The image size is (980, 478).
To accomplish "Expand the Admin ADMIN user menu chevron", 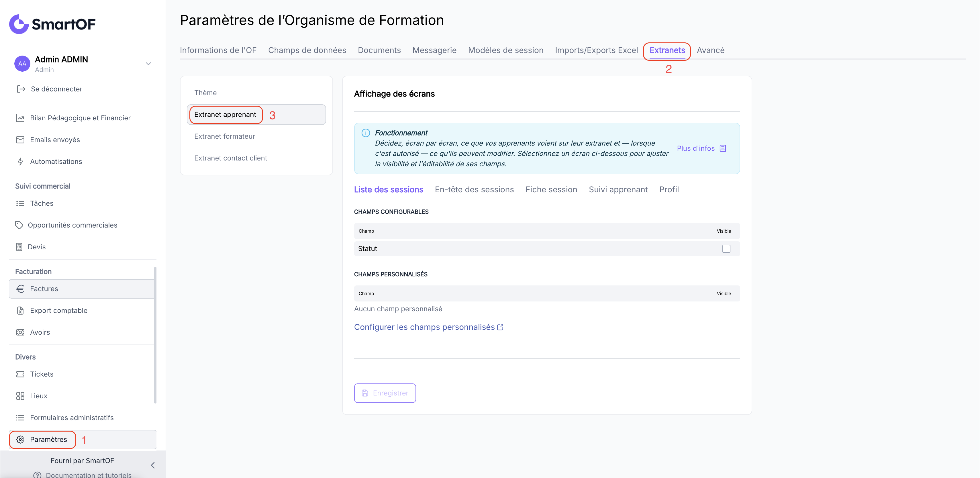I will click(148, 64).
